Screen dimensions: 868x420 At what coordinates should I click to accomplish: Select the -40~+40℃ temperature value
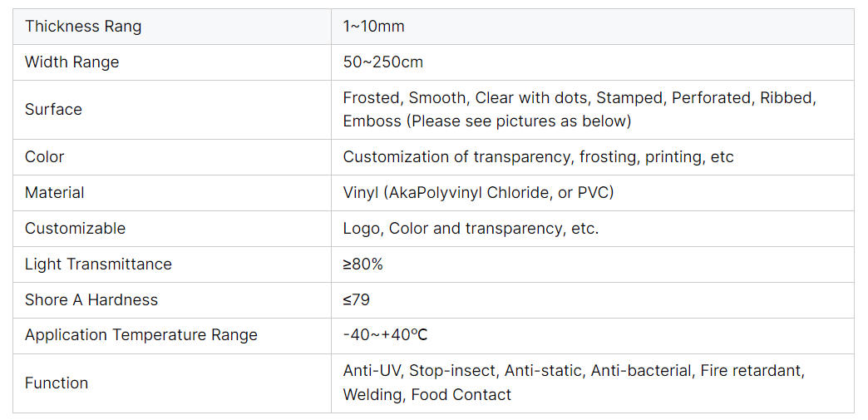point(385,335)
